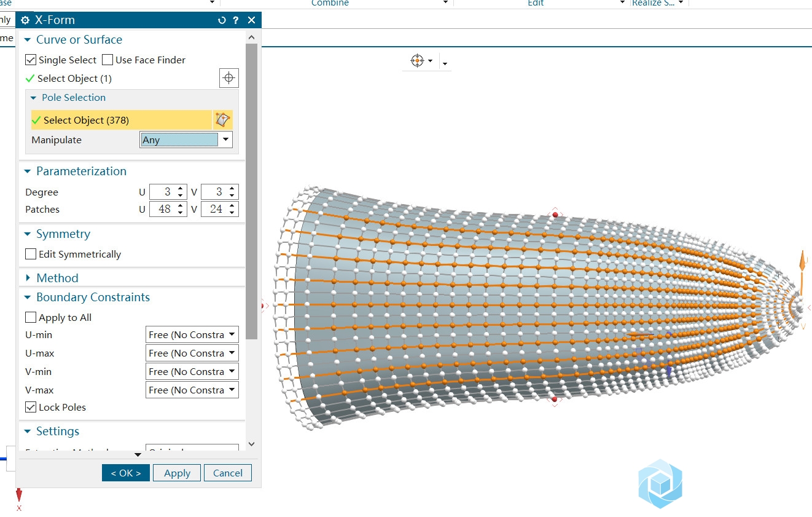Collapse the Settings section
812x517 pixels.
pyautogui.click(x=28, y=432)
